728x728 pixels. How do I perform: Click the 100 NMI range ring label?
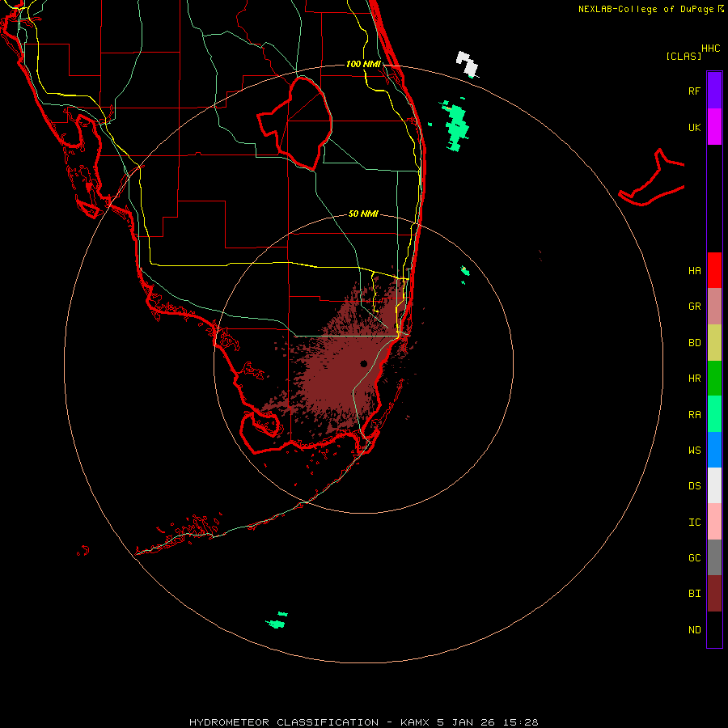coord(363,64)
